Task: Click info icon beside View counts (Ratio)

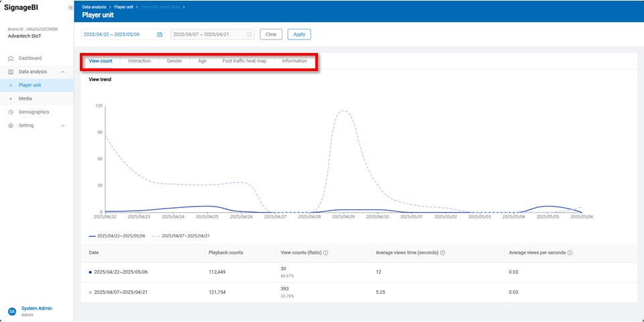Action: 325,253
